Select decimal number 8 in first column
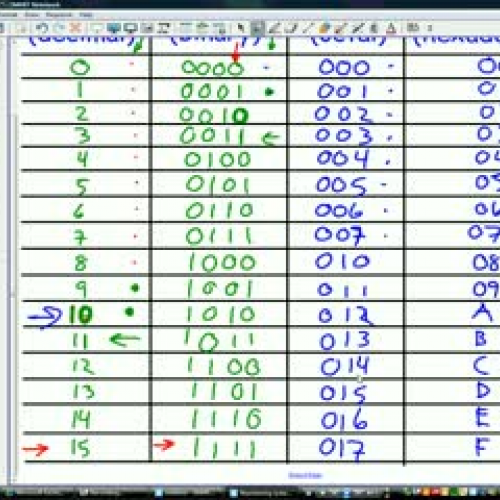500x500 pixels. (x=81, y=263)
